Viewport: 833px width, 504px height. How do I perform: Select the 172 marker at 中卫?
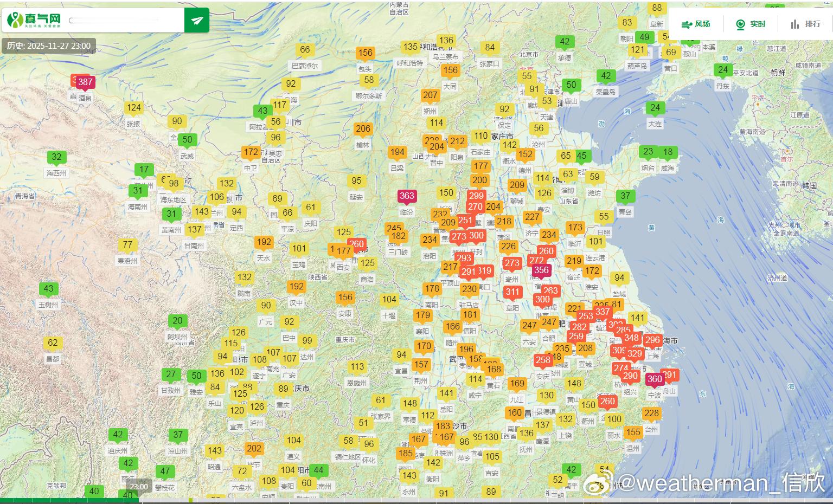click(x=251, y=152)
